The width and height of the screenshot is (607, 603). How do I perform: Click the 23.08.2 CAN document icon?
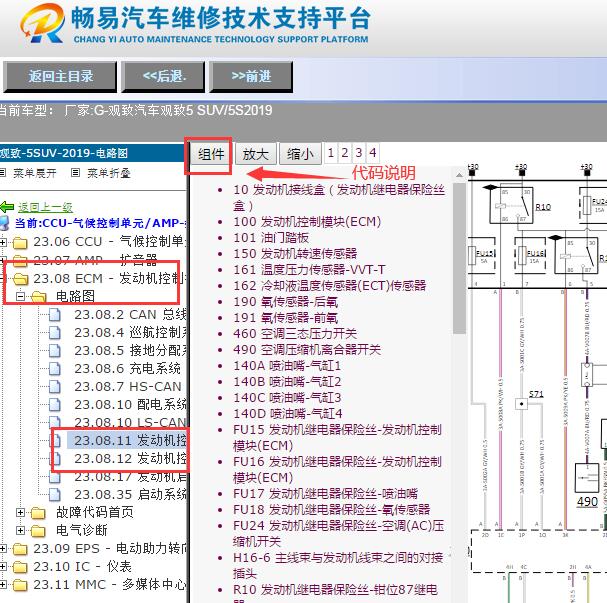point(55,315)
